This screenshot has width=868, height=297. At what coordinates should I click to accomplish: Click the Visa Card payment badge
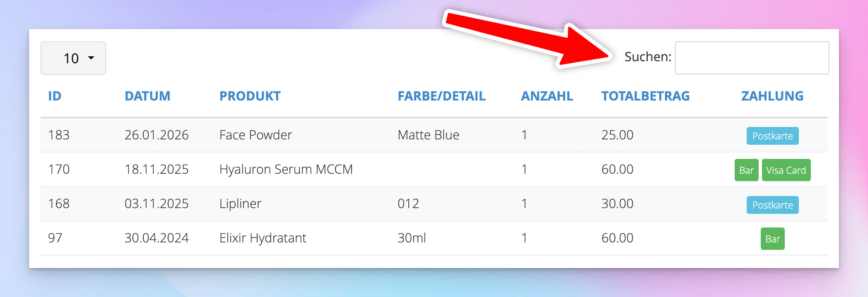(786, 170)
